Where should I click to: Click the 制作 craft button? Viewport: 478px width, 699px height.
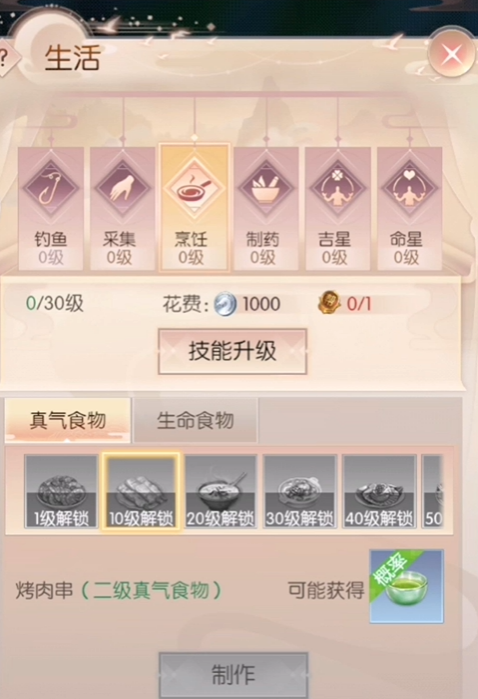point(233,675)
